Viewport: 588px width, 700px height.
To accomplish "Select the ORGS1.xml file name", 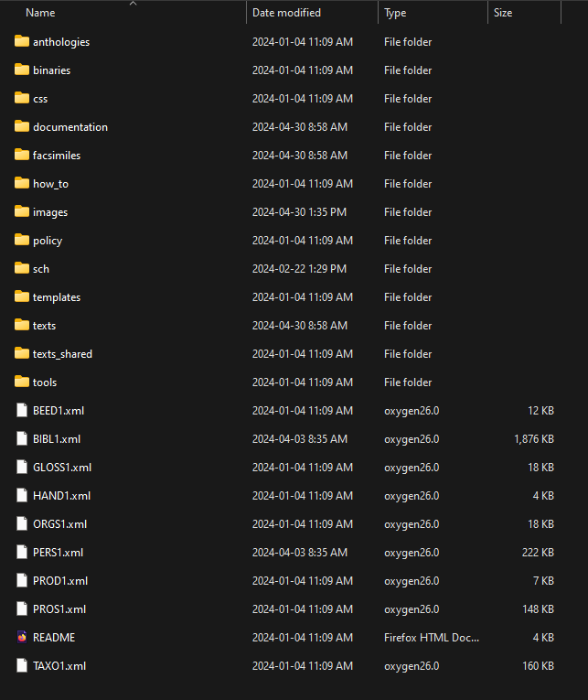I will [x=59, y=523].
